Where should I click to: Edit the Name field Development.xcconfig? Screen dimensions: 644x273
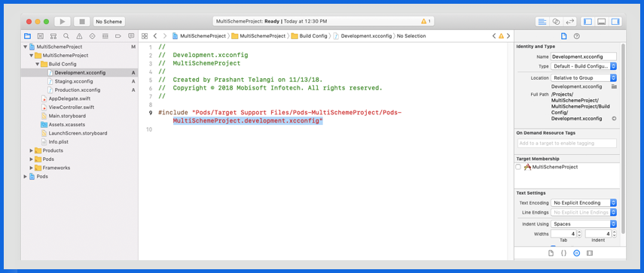tap(584, 56)
